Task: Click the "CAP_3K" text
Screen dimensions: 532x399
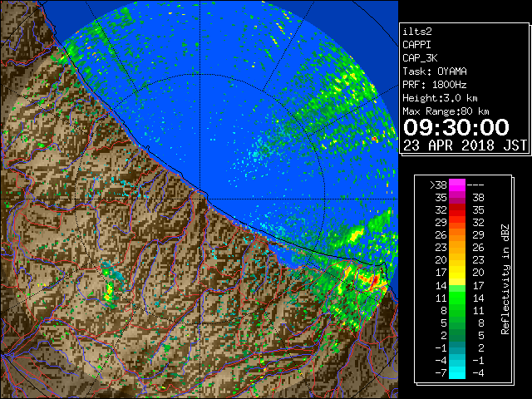Action: click(x=420, y=58)
